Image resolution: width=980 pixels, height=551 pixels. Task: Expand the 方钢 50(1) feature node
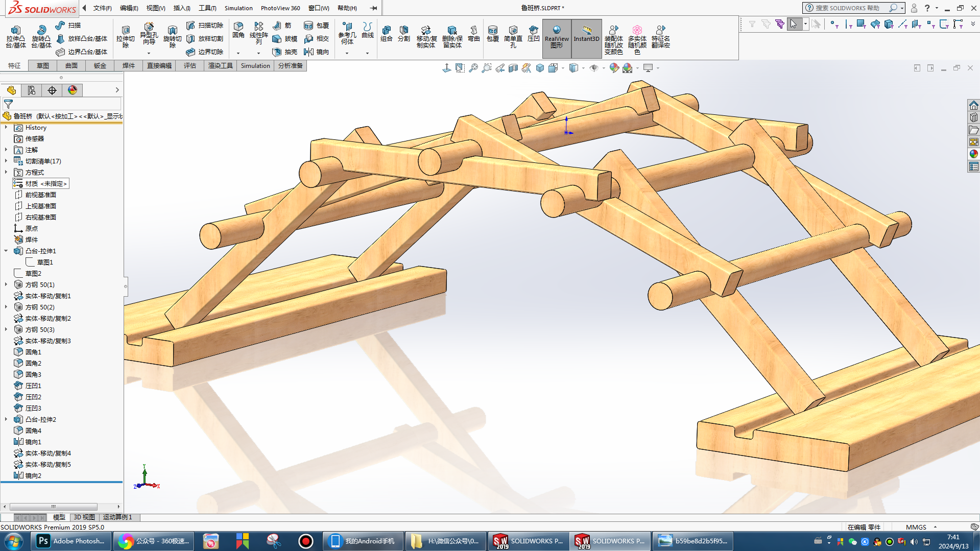(6, 284)
